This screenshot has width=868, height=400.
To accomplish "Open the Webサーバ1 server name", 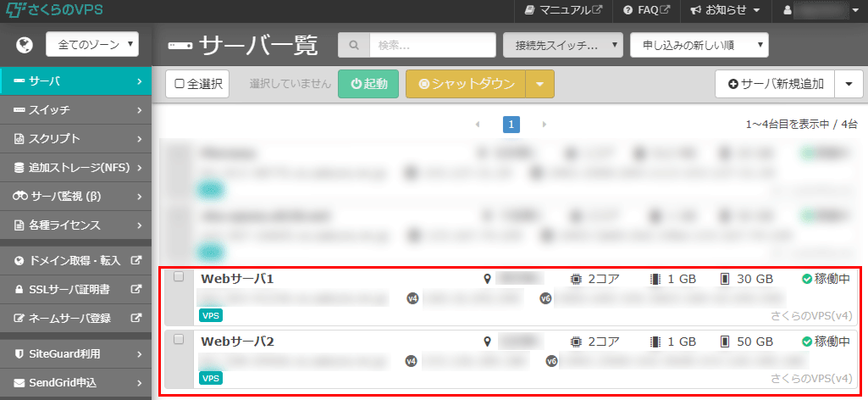I will [237, 279].
